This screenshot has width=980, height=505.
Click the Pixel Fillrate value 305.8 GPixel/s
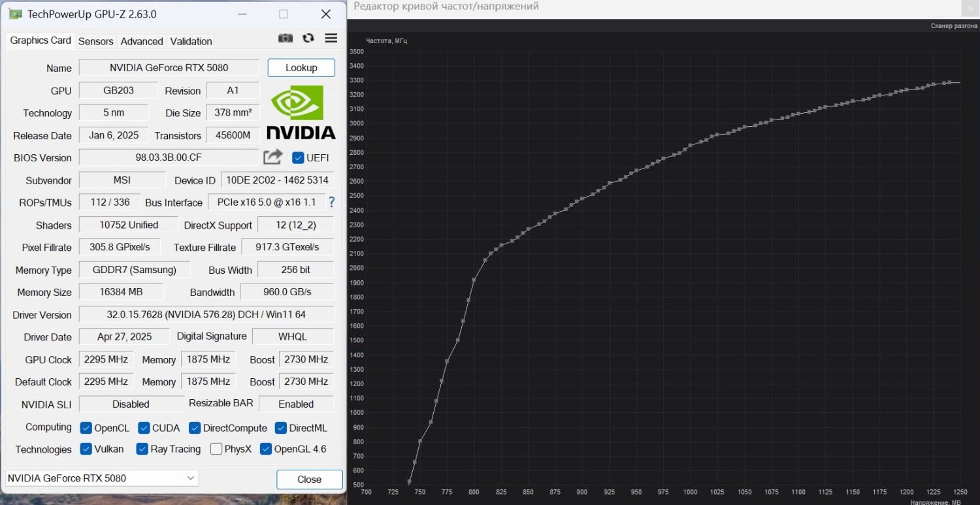point(120,247)
